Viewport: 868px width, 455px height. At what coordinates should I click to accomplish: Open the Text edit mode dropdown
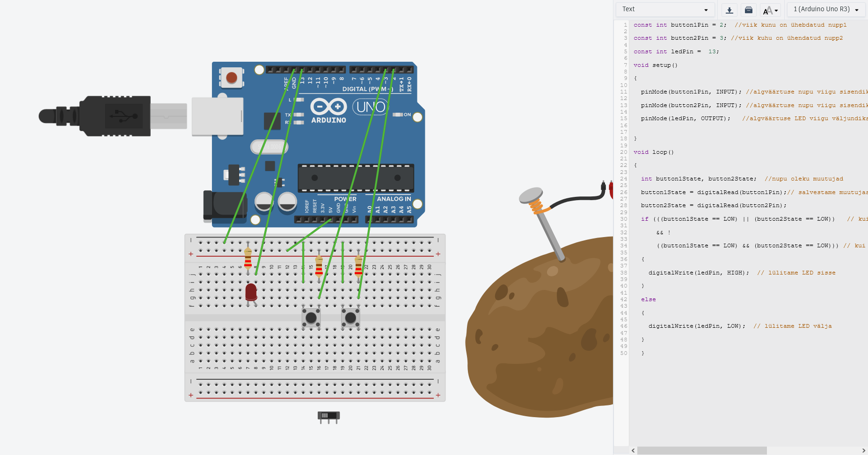click(x=665, y=9)
